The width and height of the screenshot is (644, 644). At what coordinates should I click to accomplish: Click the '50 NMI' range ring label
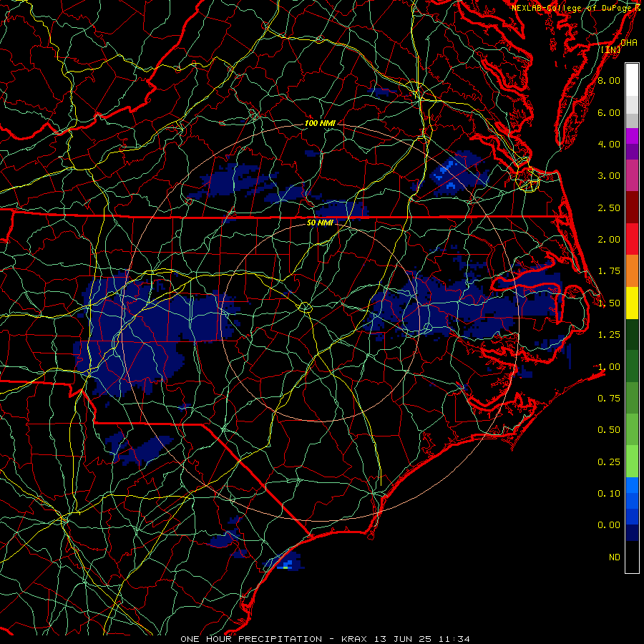click(320, 223)
